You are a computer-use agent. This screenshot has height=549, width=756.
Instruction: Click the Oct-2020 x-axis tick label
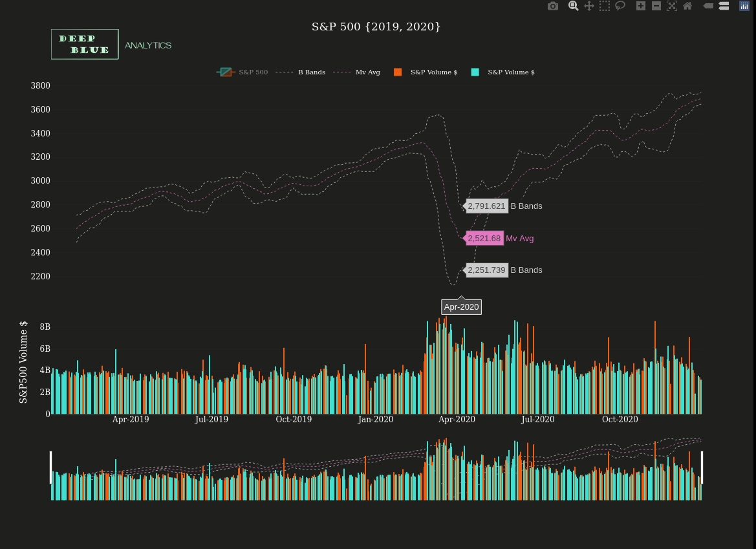620,419
